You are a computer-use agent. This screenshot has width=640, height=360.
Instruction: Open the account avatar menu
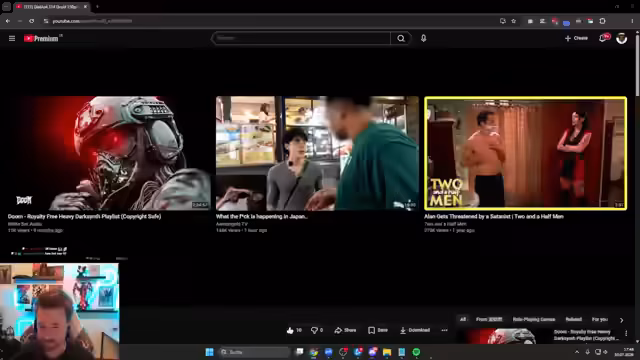(621, 38)
